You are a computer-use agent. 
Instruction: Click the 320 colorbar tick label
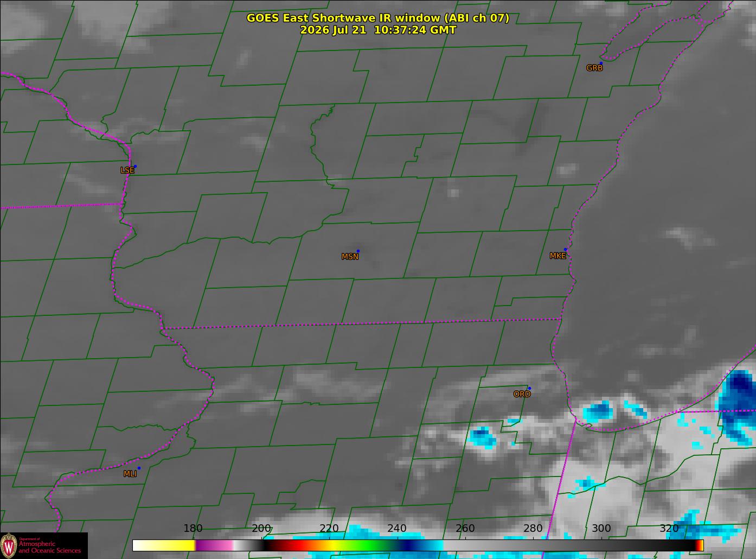coord(669,529)
